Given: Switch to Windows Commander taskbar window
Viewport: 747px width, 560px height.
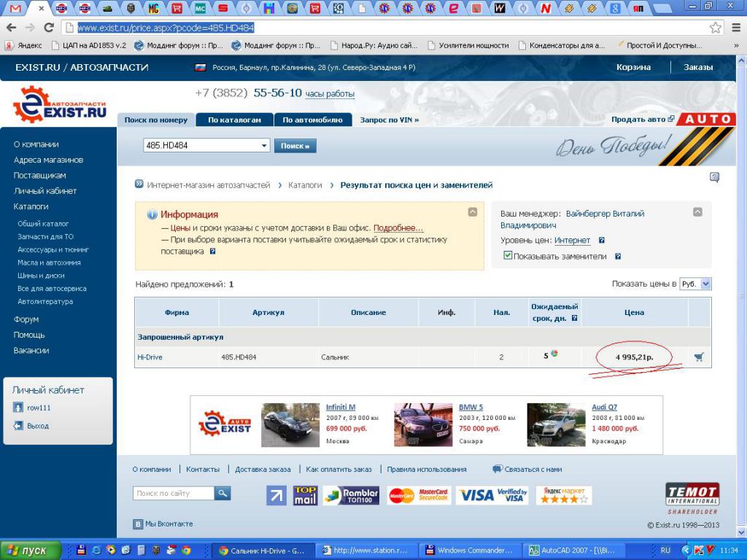Looking at the screenshot, I should pos(469,551).
